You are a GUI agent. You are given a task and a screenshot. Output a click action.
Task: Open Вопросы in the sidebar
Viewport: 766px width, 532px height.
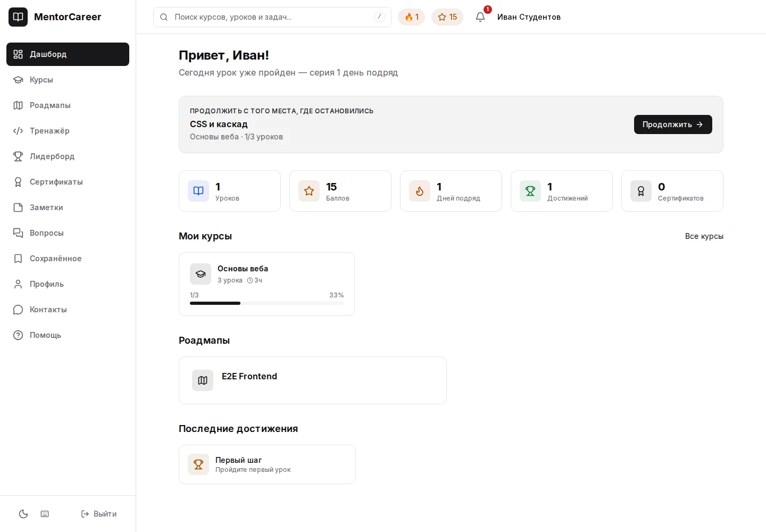[x=68, y=233]
